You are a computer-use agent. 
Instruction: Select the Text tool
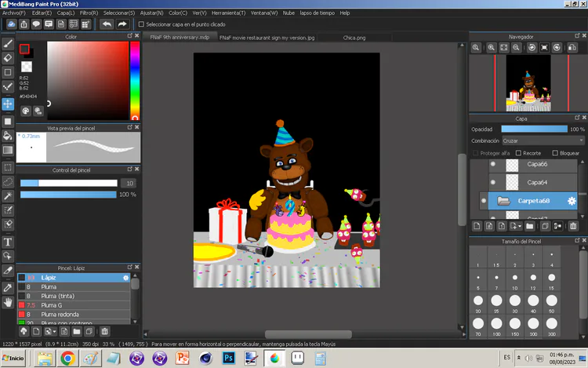coord(8,242)
